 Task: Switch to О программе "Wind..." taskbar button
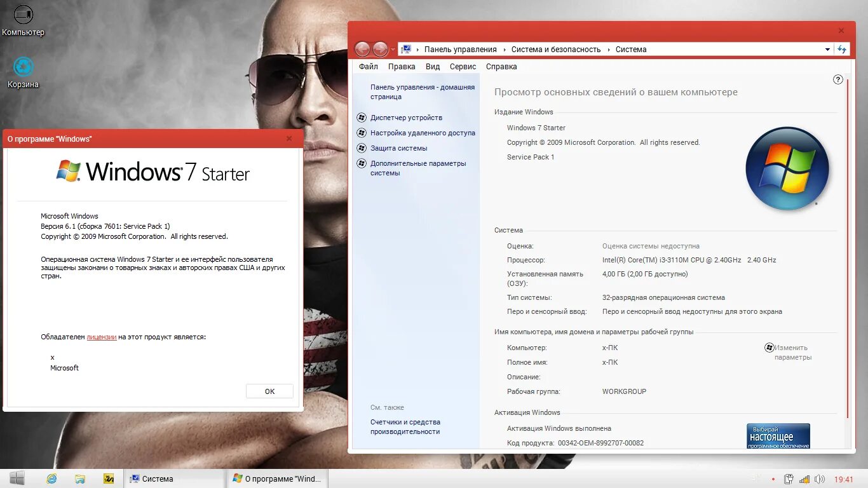(x=278, y=478)
